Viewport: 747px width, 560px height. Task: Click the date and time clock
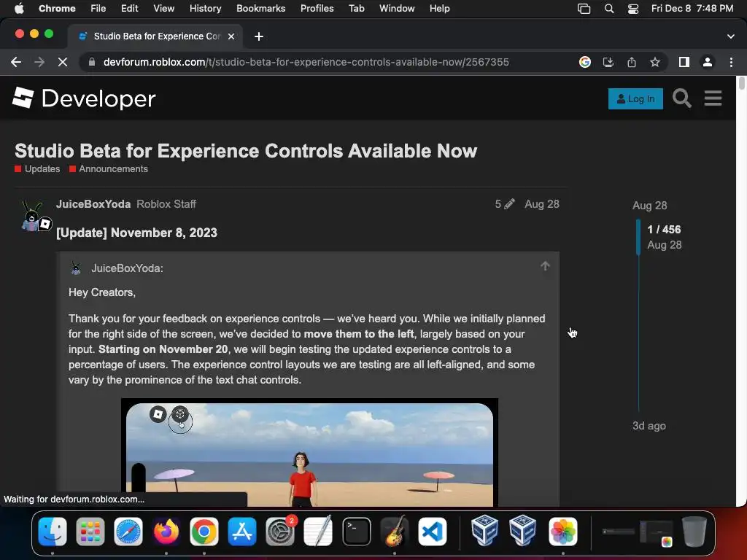pyautogui.click(x=692, y=8)
